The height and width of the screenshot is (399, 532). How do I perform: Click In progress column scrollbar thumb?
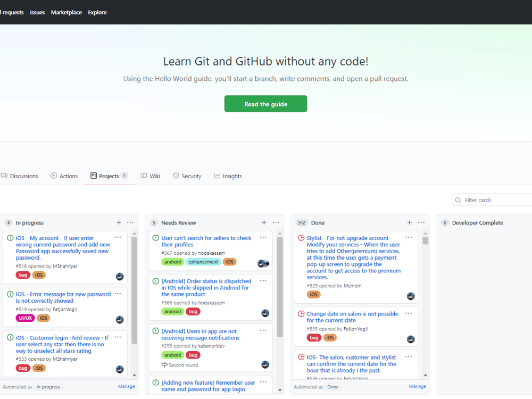coord(135,290)
